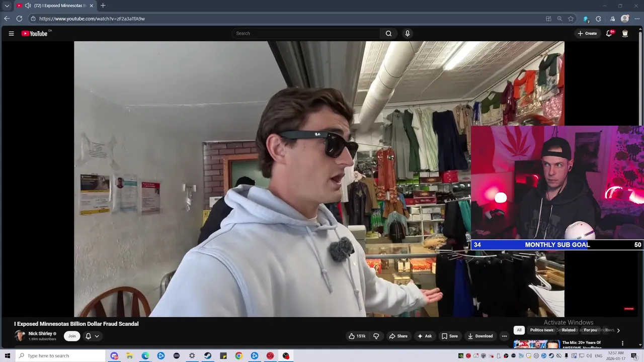
Task: Open Steam from the taskbar
Action: (208, 356)
